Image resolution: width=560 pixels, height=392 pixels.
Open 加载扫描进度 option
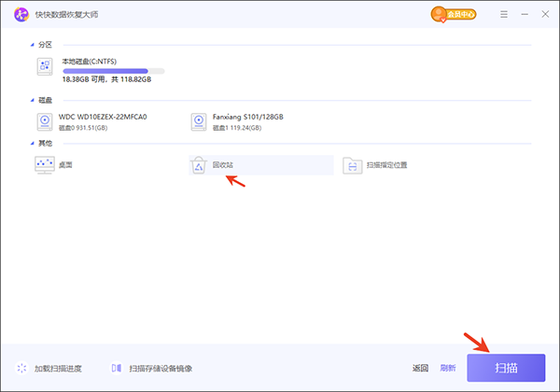point(58,369)
